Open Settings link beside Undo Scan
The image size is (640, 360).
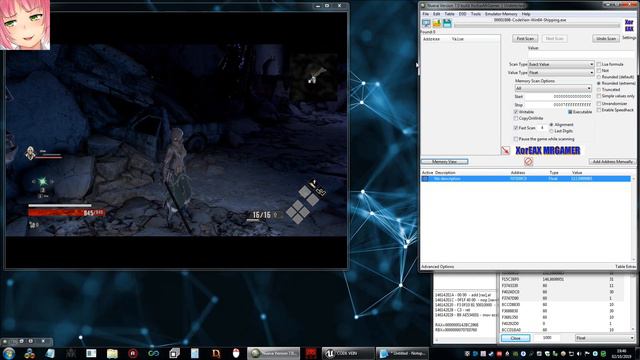629,38
